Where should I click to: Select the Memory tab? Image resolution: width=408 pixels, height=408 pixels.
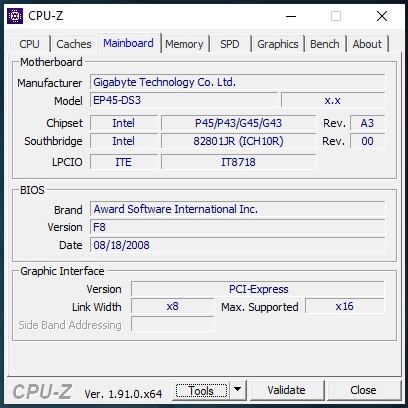point(184,44)
